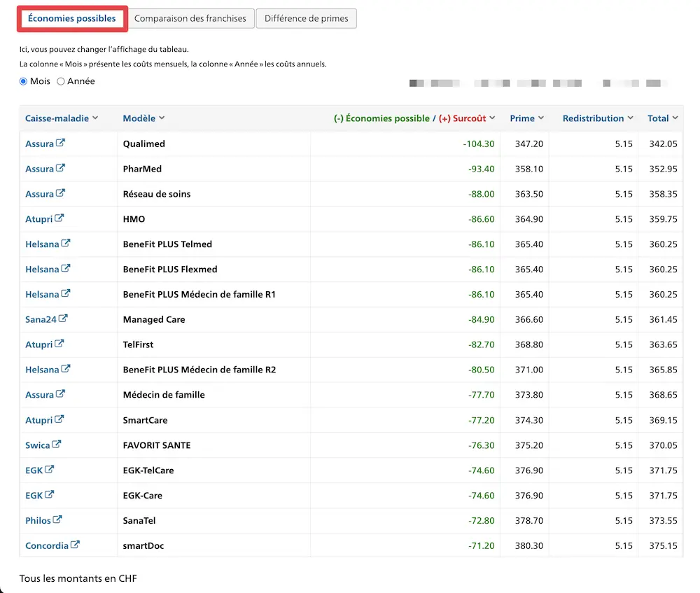The height and width of the screenshot is (593, 700).
Task: Open external link icon in Médecin de famille R1 row
Action: [x=66, y=293]
